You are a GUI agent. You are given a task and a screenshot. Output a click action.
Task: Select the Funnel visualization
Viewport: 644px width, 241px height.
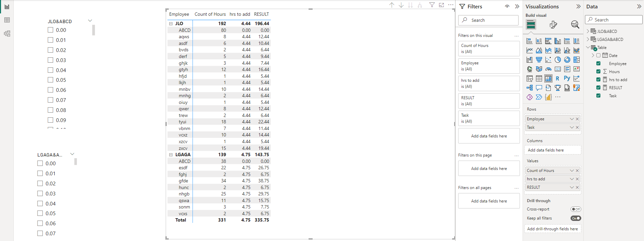(539, 60)
